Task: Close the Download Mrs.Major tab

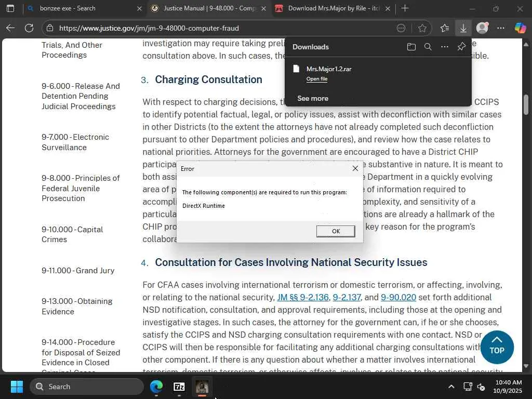Action: [388, 8]
